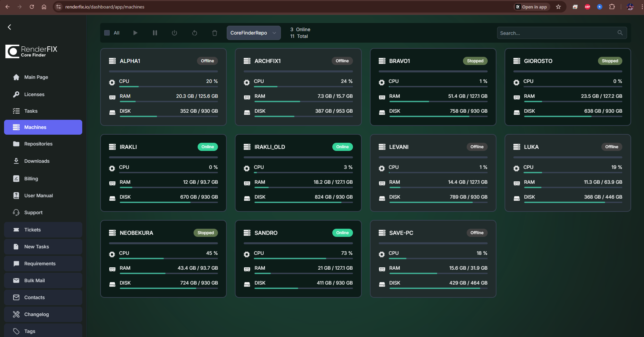
Task: Click the Open in app button
Action: coord(531,7)
